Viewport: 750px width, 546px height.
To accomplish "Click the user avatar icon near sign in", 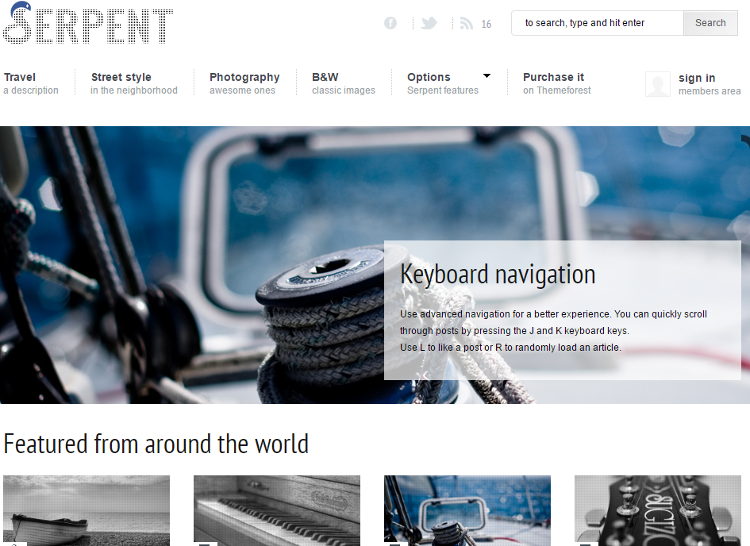I will click(658, 84).
